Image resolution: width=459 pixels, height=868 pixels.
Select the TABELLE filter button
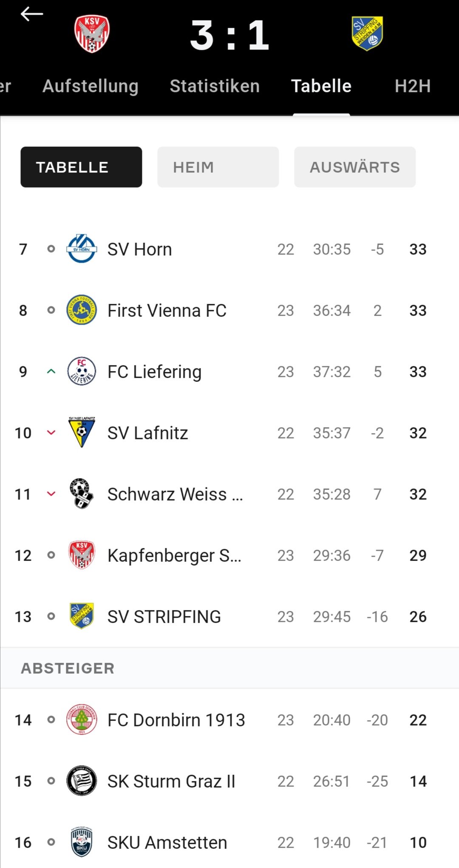81,167
